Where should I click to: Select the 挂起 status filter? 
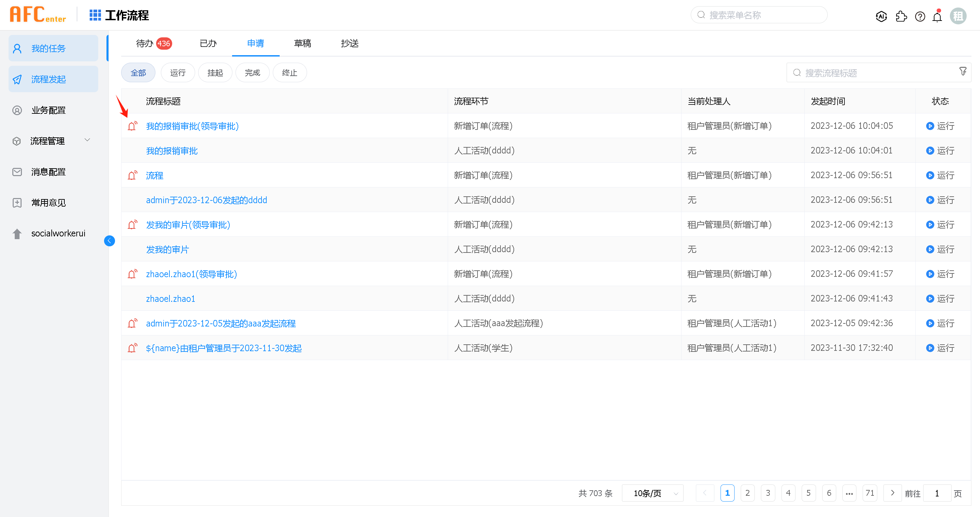click(215, 73)
